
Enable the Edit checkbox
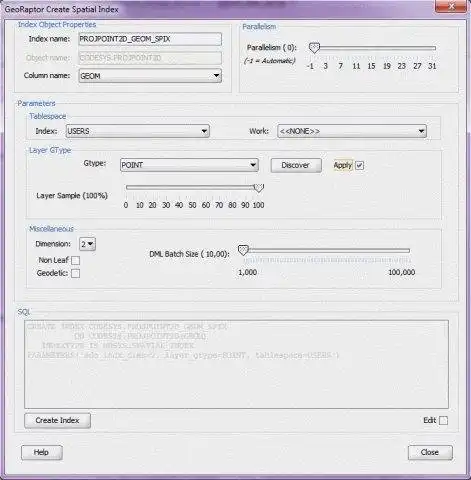click(x=443, y=421)
